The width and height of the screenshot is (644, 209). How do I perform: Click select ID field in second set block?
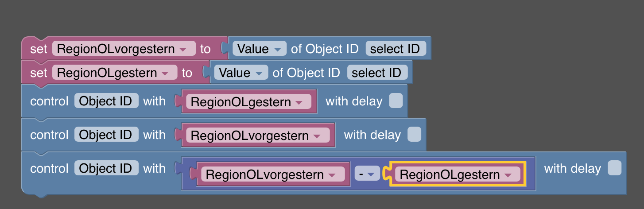coord(376,73)
